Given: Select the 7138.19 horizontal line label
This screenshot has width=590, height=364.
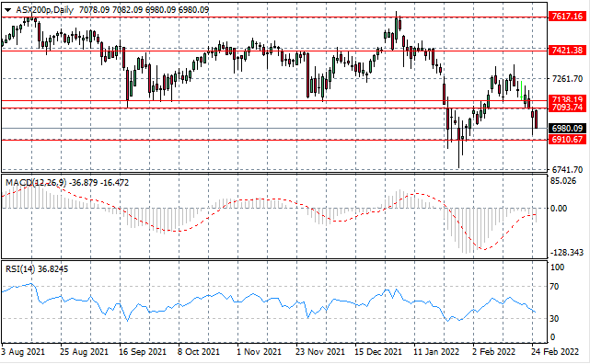Looking at the screenshot, I should click(567, 99).
